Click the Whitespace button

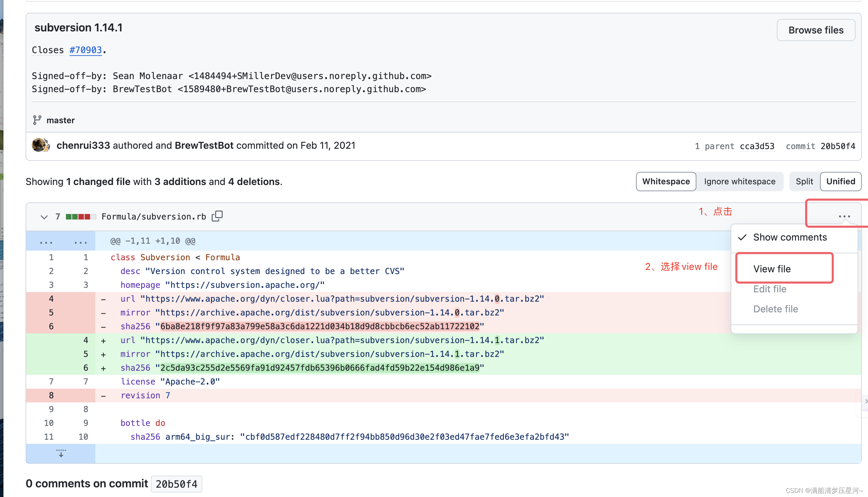point(666,181)
